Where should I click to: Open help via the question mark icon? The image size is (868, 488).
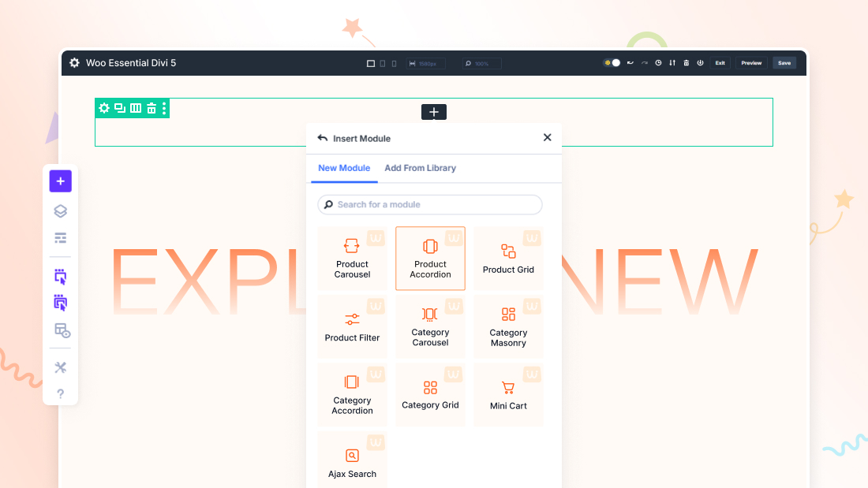[60, 393]
